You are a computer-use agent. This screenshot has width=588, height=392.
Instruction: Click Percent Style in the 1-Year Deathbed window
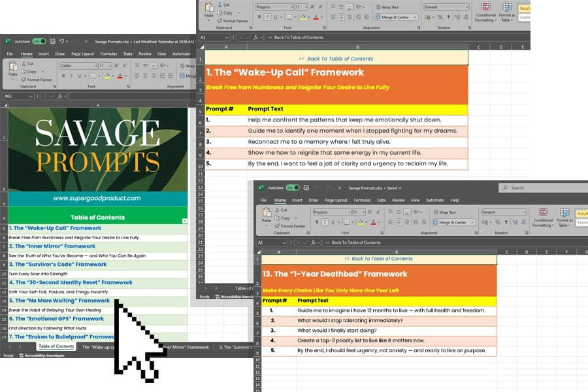pyautogui.click(x=498, y=222)
